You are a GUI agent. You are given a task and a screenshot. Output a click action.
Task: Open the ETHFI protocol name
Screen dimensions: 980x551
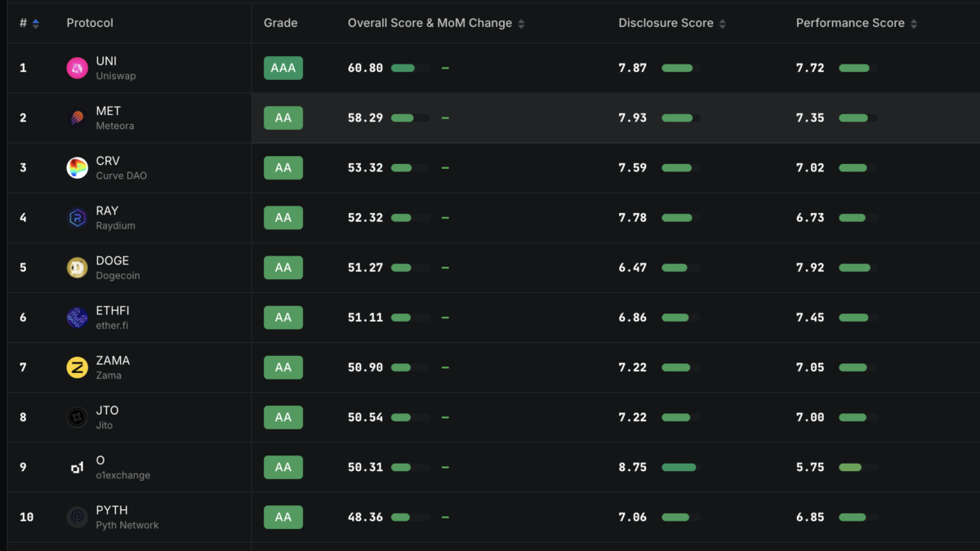(113, 310)
